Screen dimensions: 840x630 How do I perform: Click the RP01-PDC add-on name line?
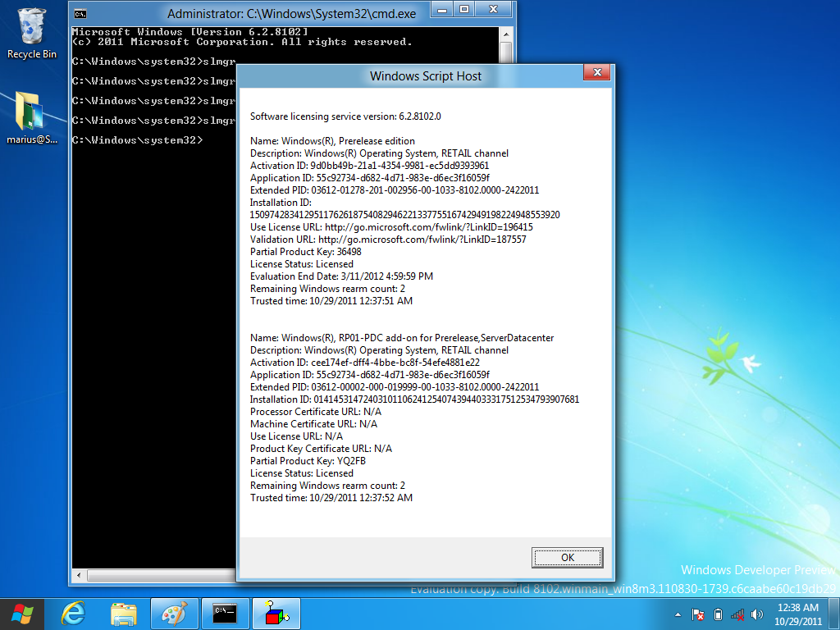[x=402, y=338]
